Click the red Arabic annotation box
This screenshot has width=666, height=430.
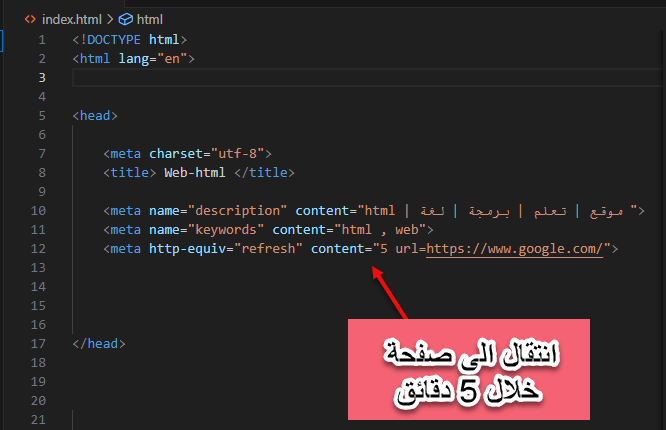(468, 369)
